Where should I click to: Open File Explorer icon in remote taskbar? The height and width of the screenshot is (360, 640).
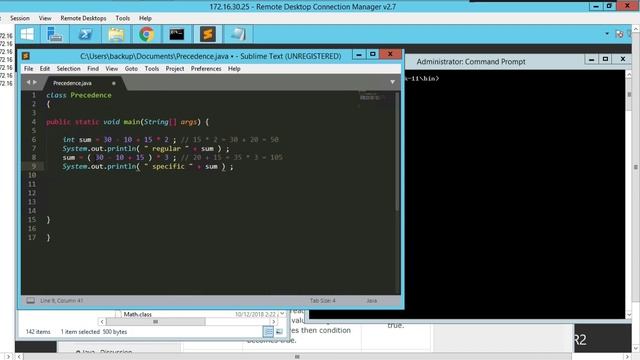[116, 34]
